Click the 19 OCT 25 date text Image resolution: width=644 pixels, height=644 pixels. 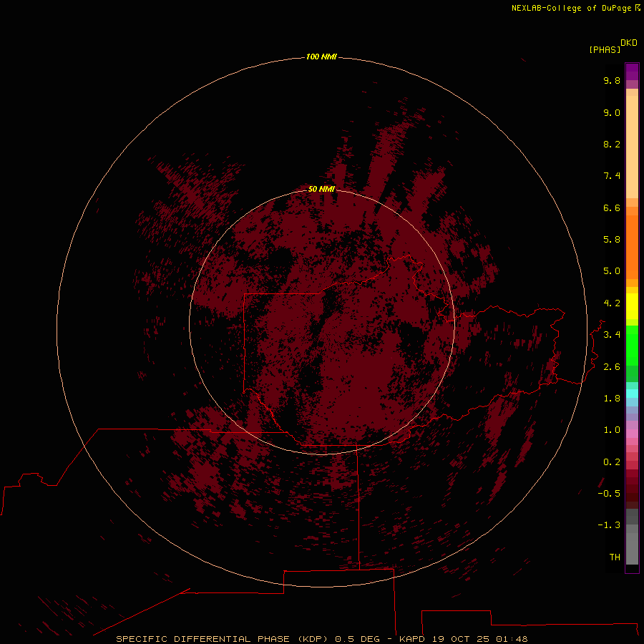coord(462,639)
